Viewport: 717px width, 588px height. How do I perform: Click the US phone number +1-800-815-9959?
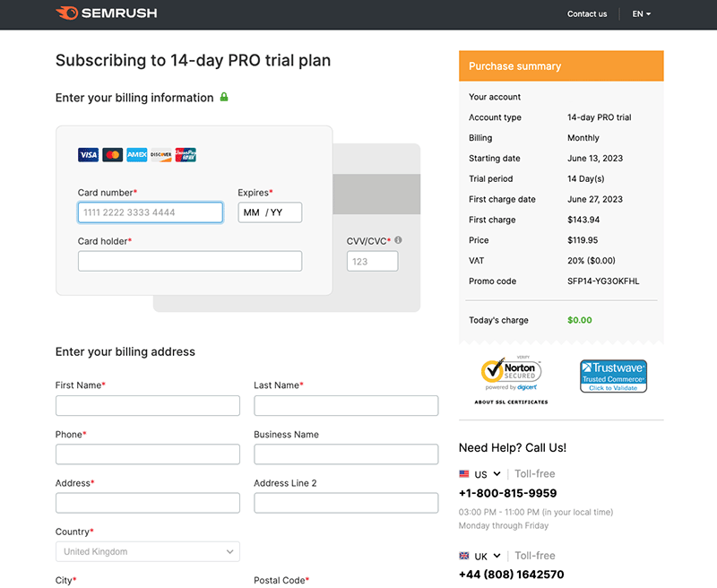(x=507, y=493)
